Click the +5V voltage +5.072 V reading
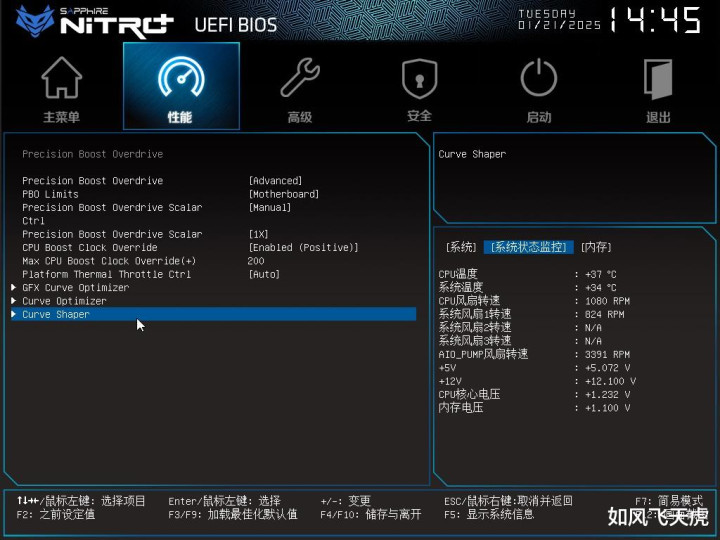720x540 pixels. point(534,368)
